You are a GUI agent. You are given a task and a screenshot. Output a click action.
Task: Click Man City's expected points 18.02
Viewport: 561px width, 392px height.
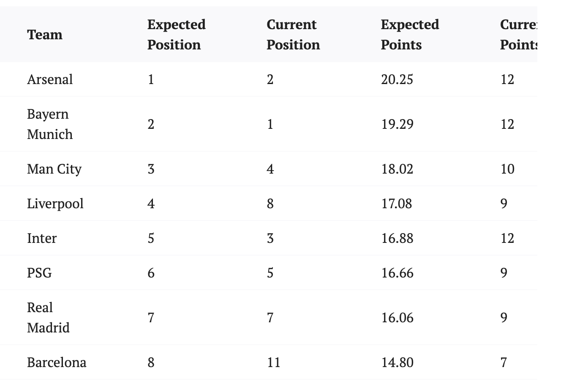click(397, 169)
